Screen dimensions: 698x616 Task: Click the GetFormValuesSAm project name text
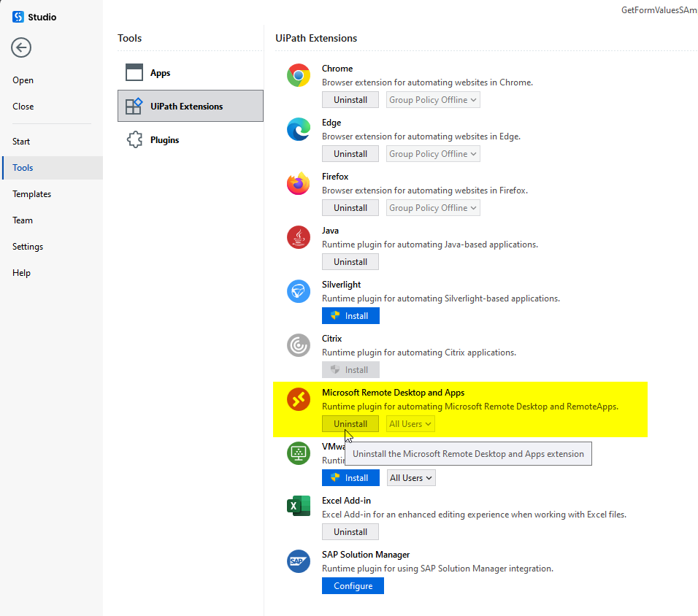[659, 9]
